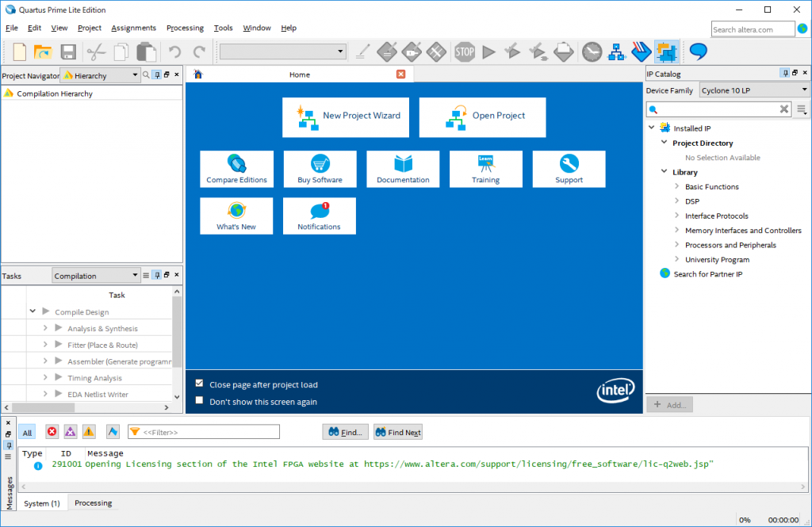Open the Processing menu
Image resolution: width=812 pixels, height=527 pixels.
coord(185,27)
